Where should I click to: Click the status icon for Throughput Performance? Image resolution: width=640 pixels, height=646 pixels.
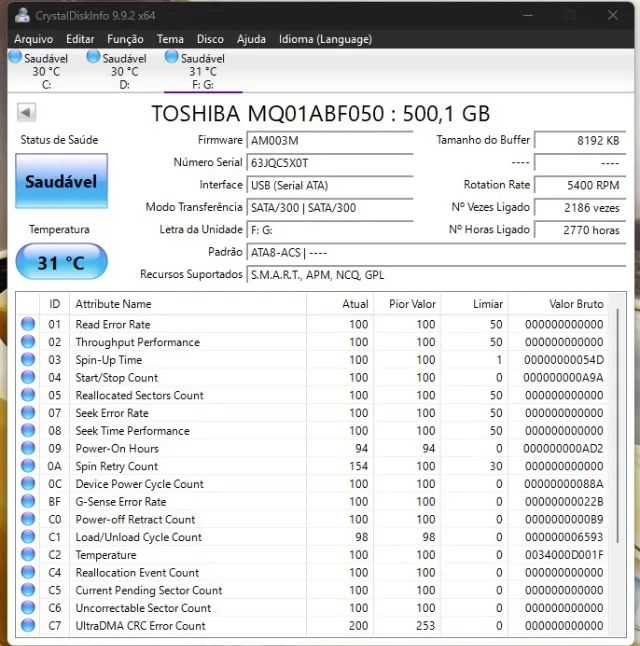click(x=28, y=342)
